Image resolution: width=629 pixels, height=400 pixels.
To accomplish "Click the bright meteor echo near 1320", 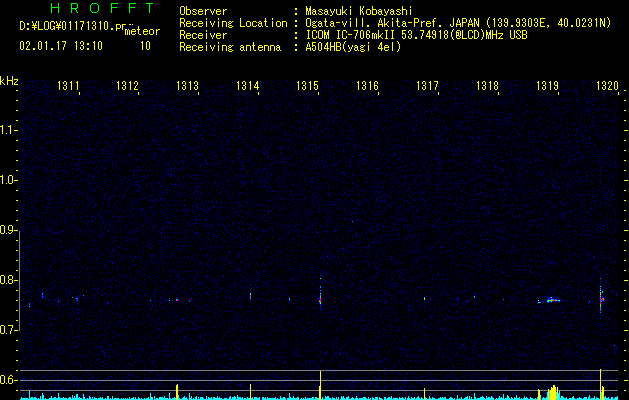I will pyautogui.click(x=601, y=298).
